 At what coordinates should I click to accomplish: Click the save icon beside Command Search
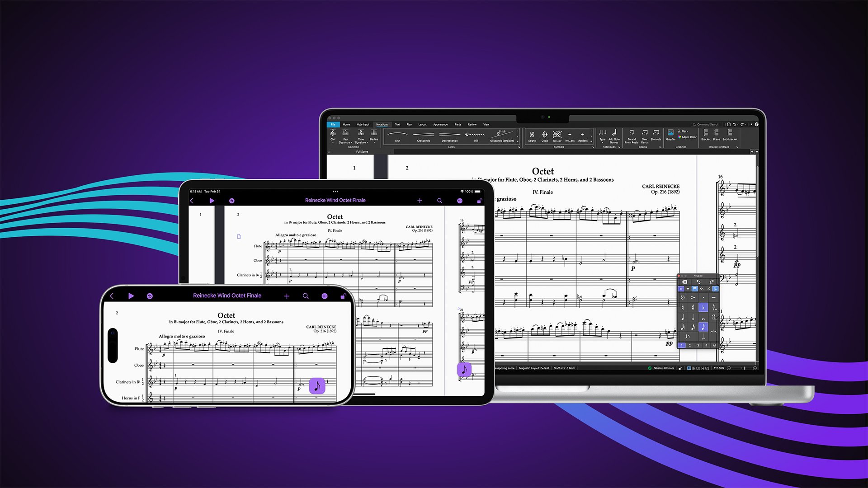coord(729,124)
